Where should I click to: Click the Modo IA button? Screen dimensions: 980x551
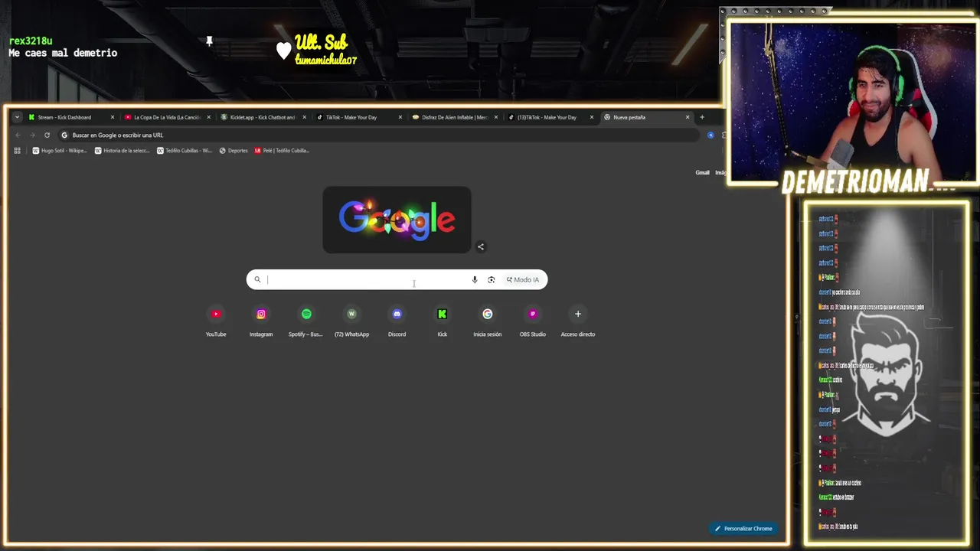(x=523, y=279)
